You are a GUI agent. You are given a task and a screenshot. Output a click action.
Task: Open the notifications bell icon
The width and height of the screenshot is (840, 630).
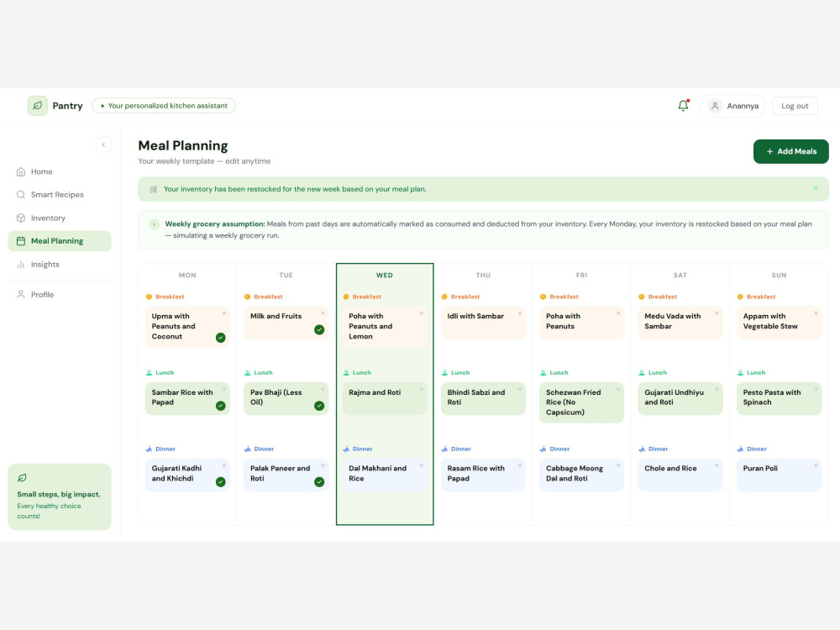click(x=683, y=106)
